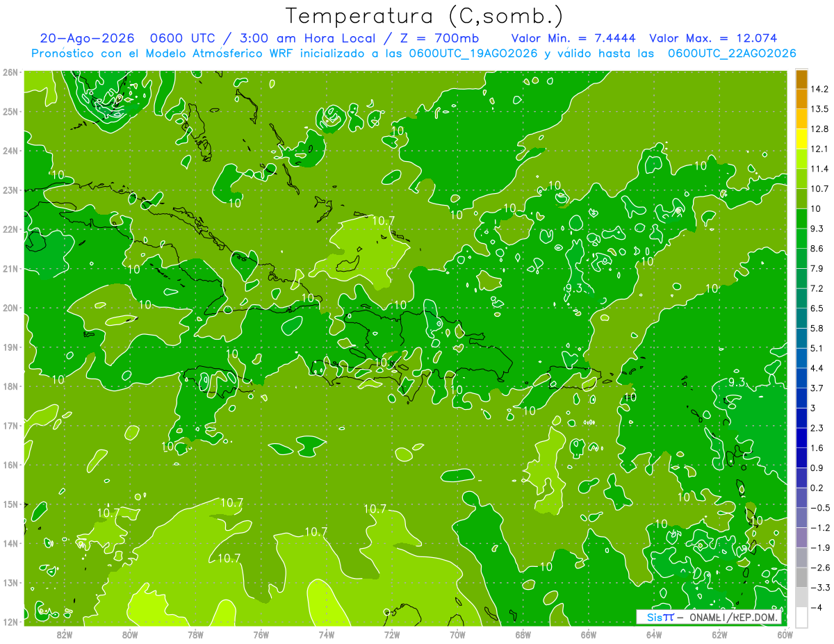This screenshot has width=834, height=644.
Task: Pick the yellow swatch between 12.1 and 12.8
Action: coord(801,139)
